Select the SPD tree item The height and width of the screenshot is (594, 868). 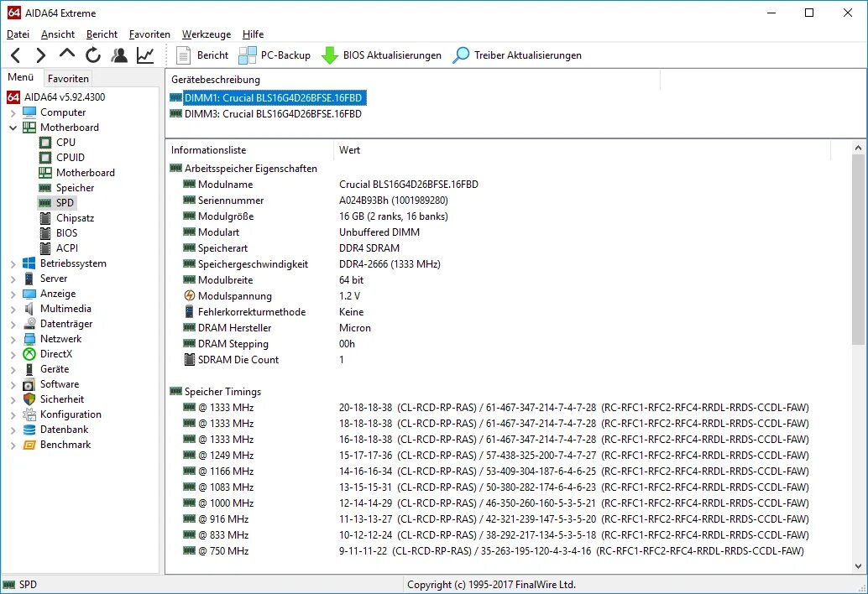57,203
